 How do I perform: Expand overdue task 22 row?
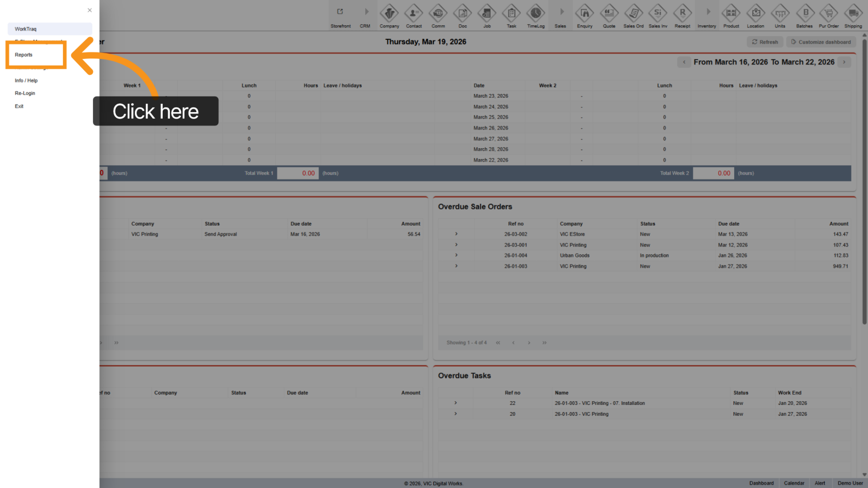[455, 403]
